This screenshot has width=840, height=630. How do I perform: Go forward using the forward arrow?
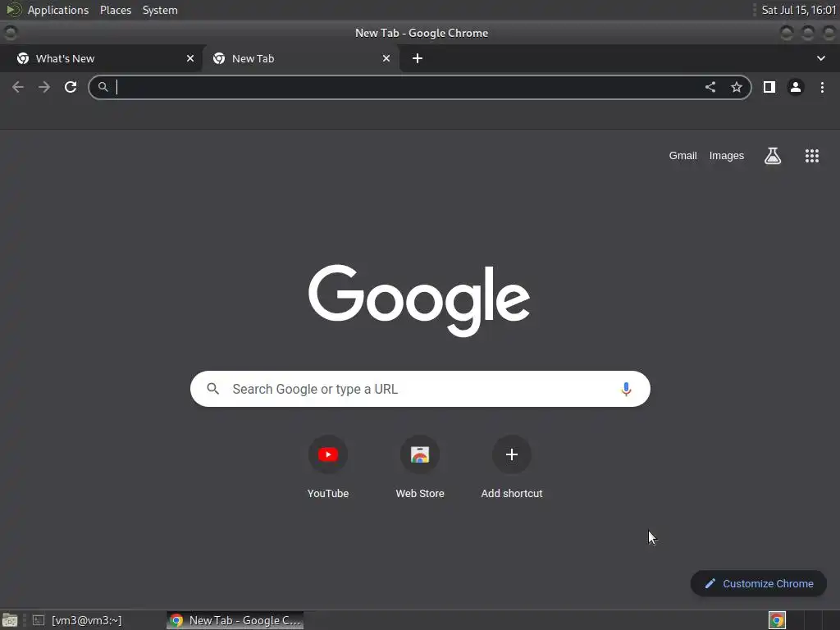click(44, 87)
